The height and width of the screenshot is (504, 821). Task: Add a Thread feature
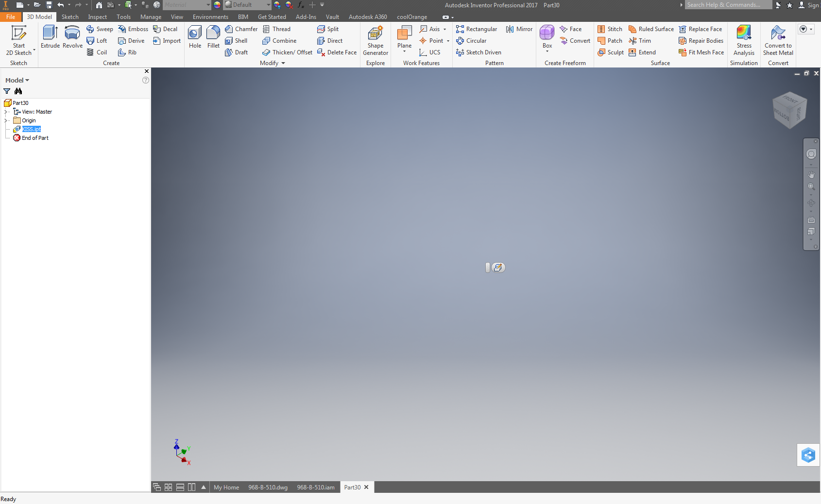coord(276,29)
